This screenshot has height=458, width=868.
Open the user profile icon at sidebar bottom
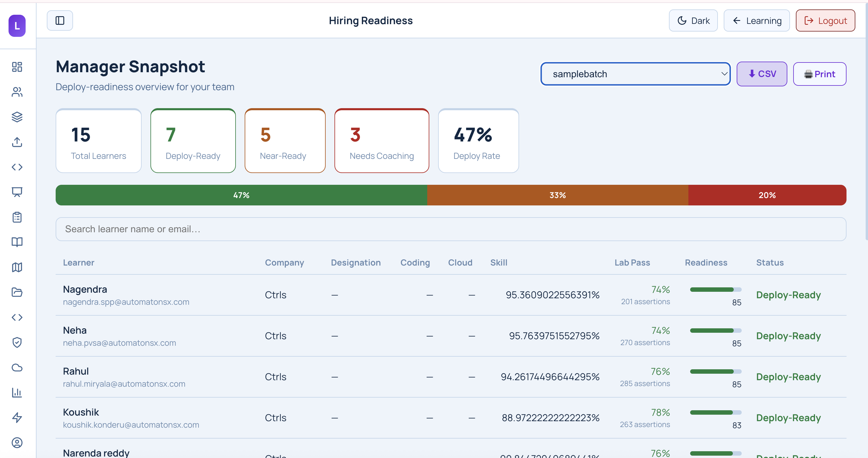[x=17, y=443]
